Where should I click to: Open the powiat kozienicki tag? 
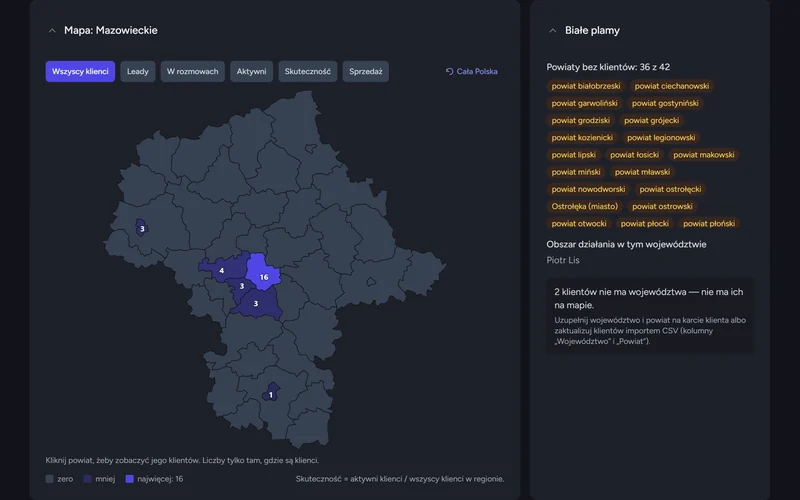pos(582,138)
